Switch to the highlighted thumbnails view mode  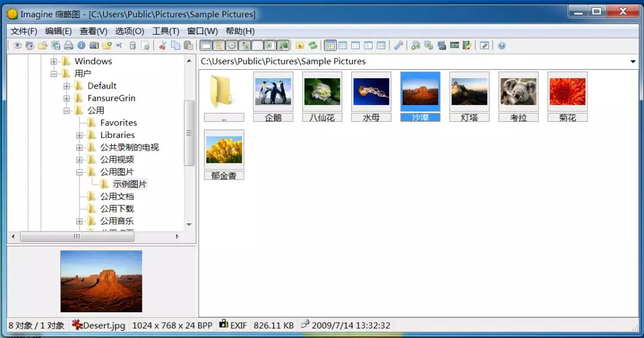coord(330,45)
